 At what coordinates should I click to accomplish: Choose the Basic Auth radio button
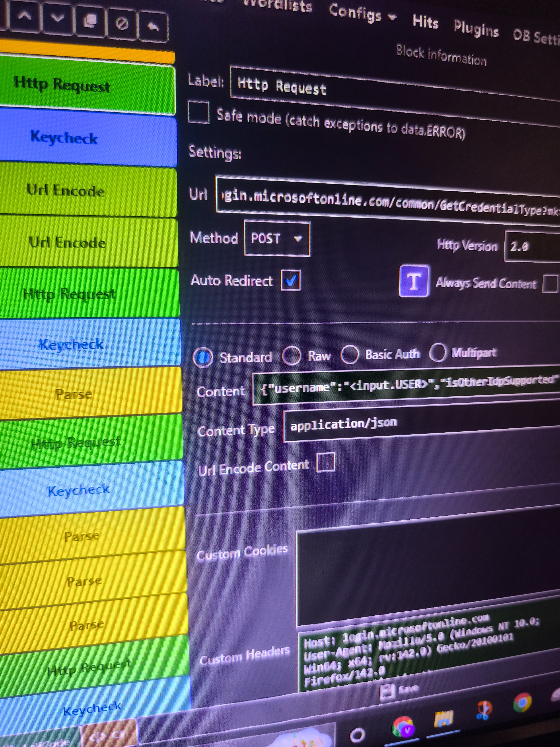pos(349,354)
